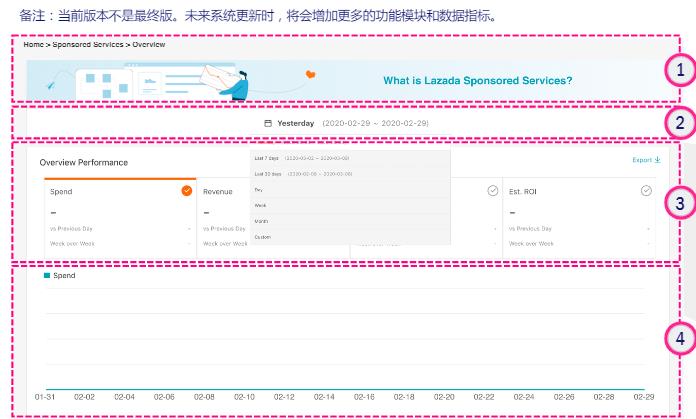Click the Overview breadcrumb item

tap(149, 44)
